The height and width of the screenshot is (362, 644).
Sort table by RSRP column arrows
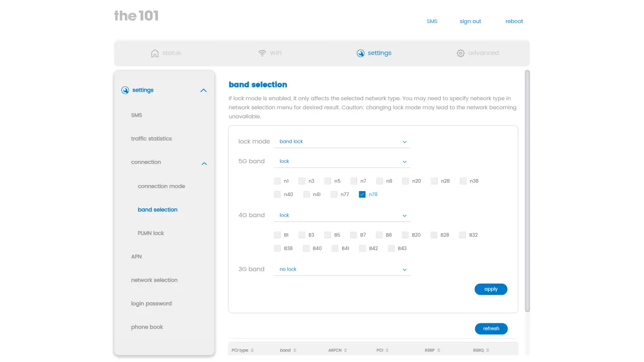[439, 350]
